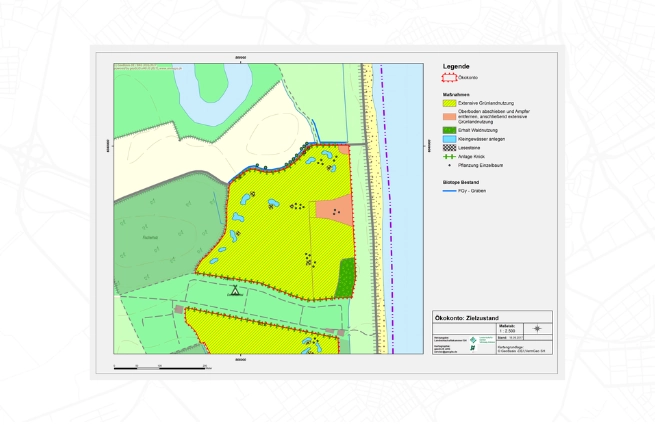Select the orange Oberboden abschieben legend swatch

447,117
